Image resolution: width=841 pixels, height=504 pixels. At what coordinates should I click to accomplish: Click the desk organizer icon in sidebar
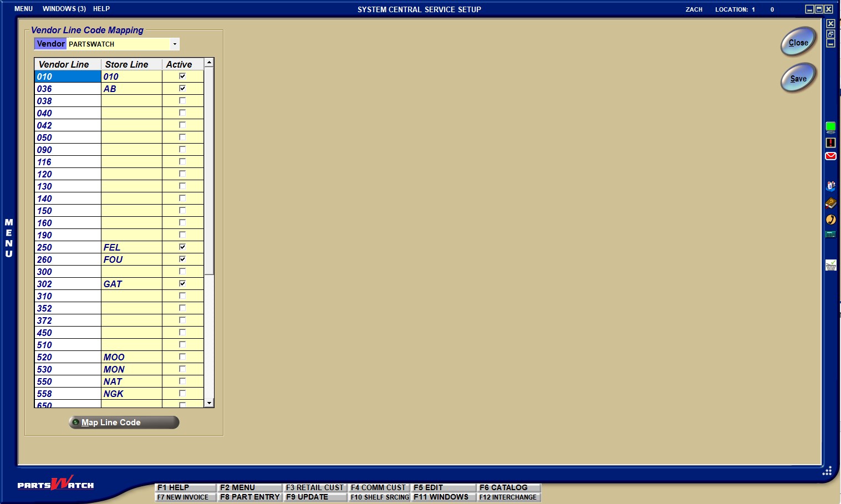tap(830, 186)
